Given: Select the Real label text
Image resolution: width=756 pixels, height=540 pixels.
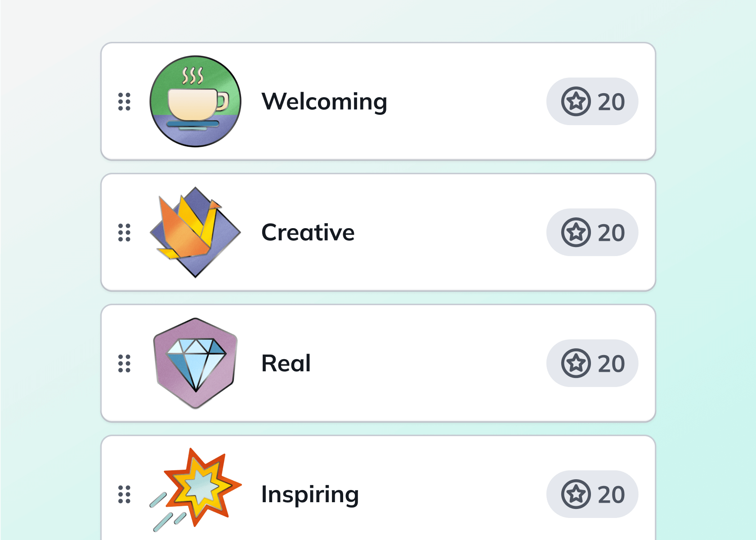Looking at the screenshot, I should 286,364.
